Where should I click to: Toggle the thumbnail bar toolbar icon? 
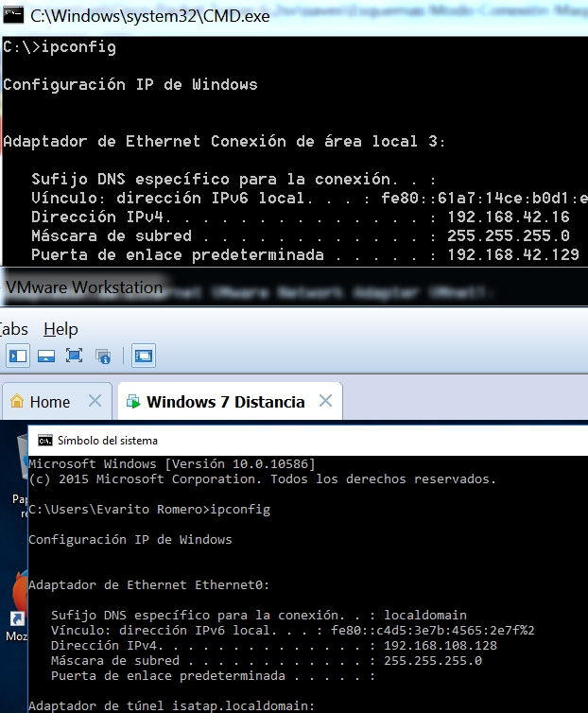click(x=46, y=356)
